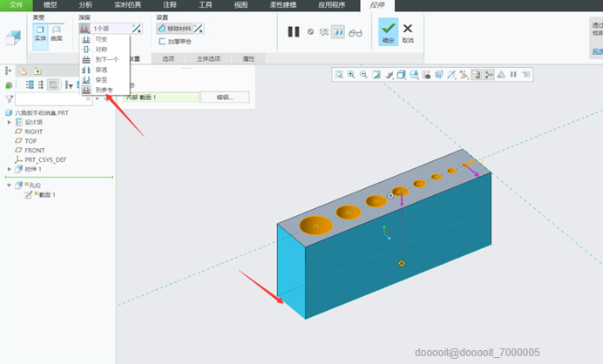Click the 编辑... sketch button
Image resolution: width=603 pixels, height=364 pixels.
(224, 97)
